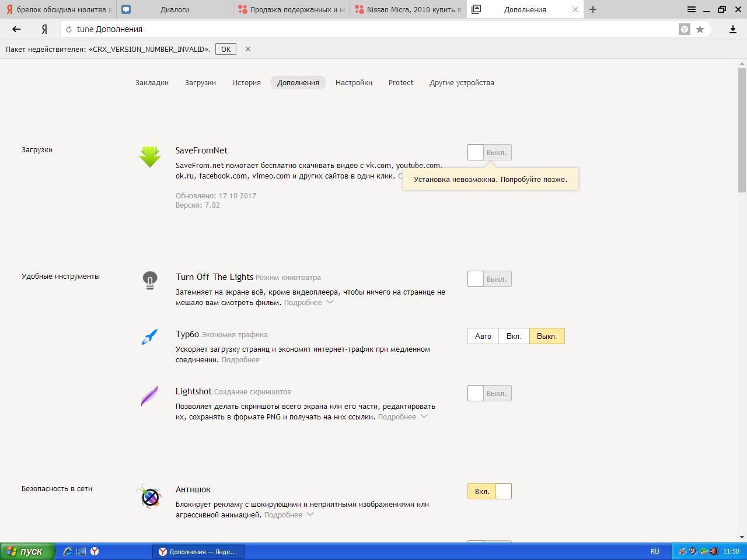
Task: Click OK on the invalid package notification
Action: pyautogui.click(x=225, y=49)
